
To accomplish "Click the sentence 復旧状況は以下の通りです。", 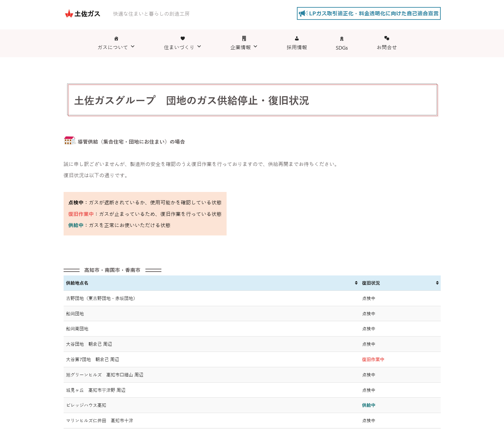I will point(97,175).
